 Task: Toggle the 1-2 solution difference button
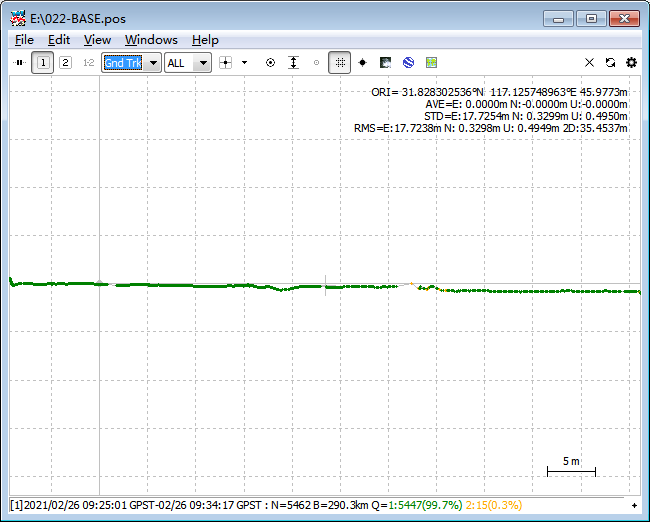tap(88, 63)
